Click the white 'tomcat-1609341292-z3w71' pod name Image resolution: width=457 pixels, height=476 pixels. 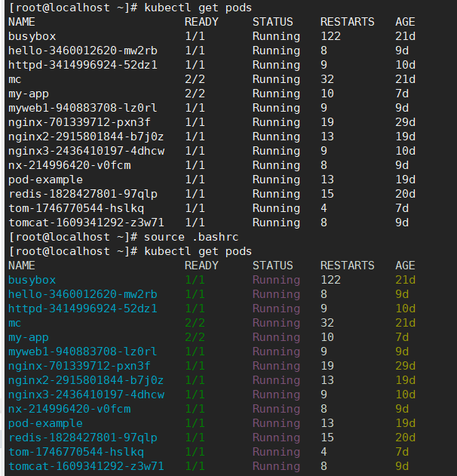[x=86, y=223]
